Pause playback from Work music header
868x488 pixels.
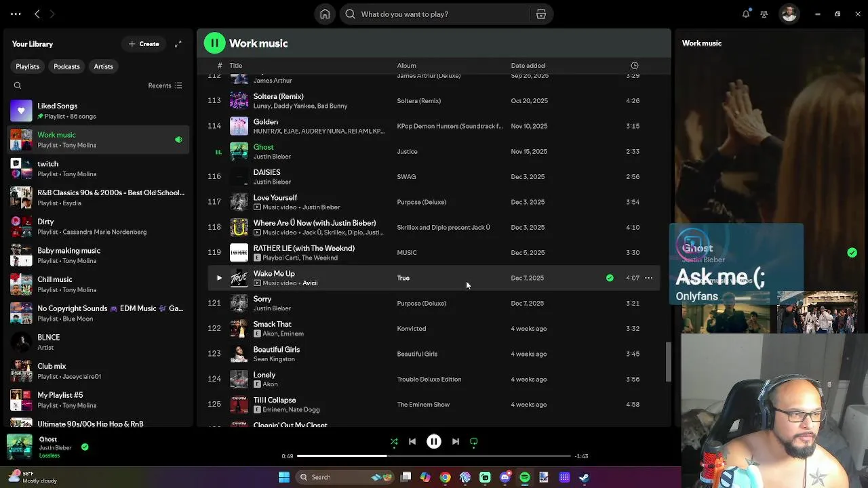(x=214, y=43)
